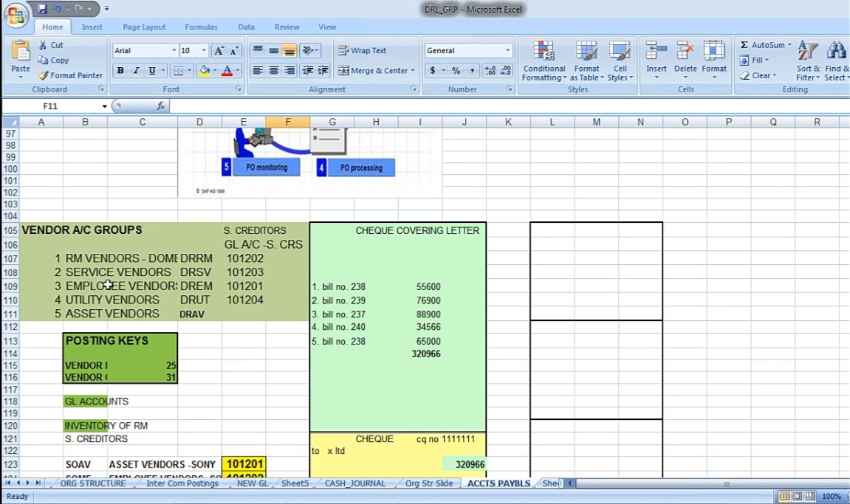Switch to the Data ribbon tab
850x504 pixels.
[x=246, y=27]
